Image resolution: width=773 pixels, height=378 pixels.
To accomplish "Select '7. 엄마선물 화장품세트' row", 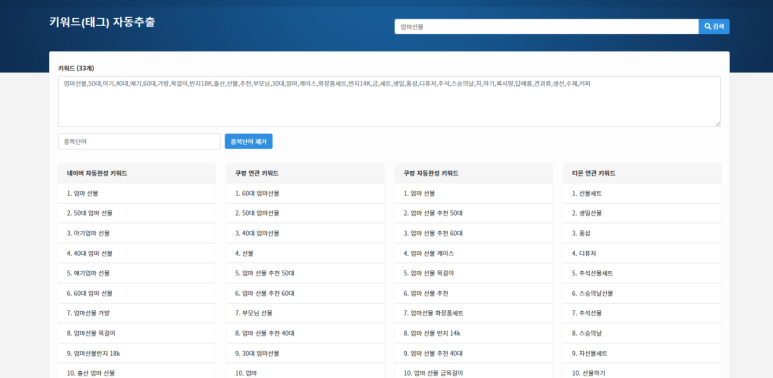I will point(473,313).
